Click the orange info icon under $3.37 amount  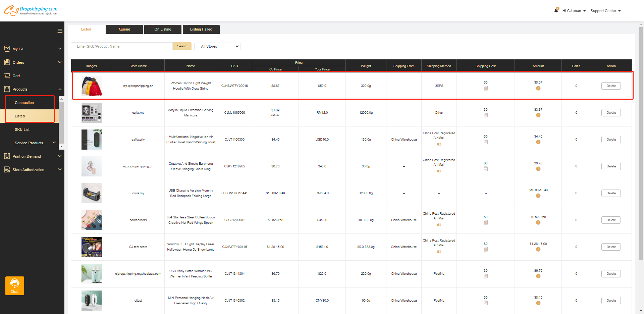click(x=538, y=115)
